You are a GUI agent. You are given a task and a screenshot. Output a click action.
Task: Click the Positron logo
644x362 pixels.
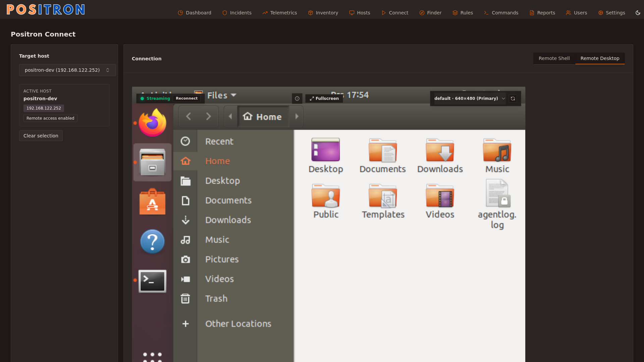[45, 9]
